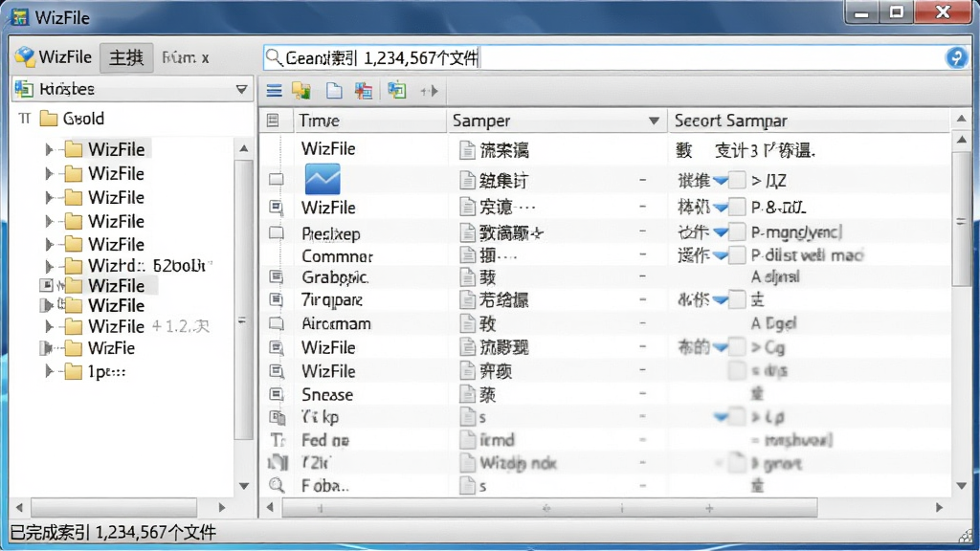Click the document icon beside Wizdp ndx
The width and height of the screenshot is (980, 551).
(x=467, y=463)
